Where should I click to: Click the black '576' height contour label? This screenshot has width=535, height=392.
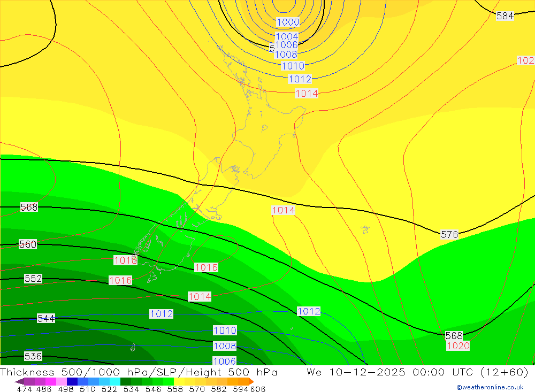coord(449,234)
